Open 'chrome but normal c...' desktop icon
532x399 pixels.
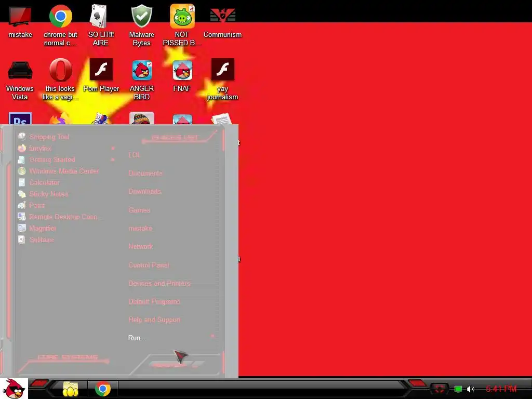[x=60, y=25]
